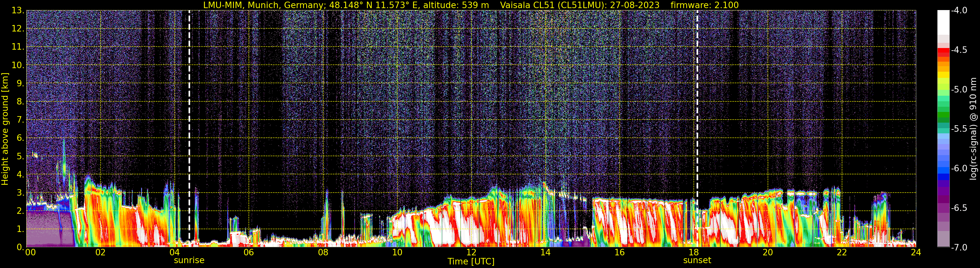Click the time axis tick label "08"

[x=323, y=252]
